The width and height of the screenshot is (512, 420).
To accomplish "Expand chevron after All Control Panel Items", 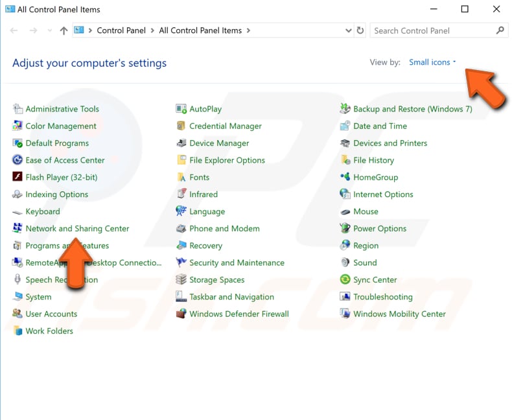I will coord(248,30).
